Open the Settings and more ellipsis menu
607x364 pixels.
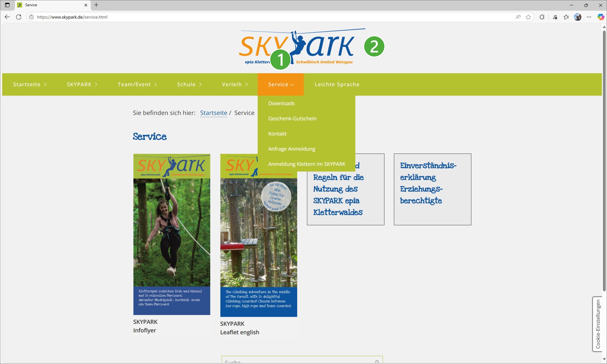(589, 17)
